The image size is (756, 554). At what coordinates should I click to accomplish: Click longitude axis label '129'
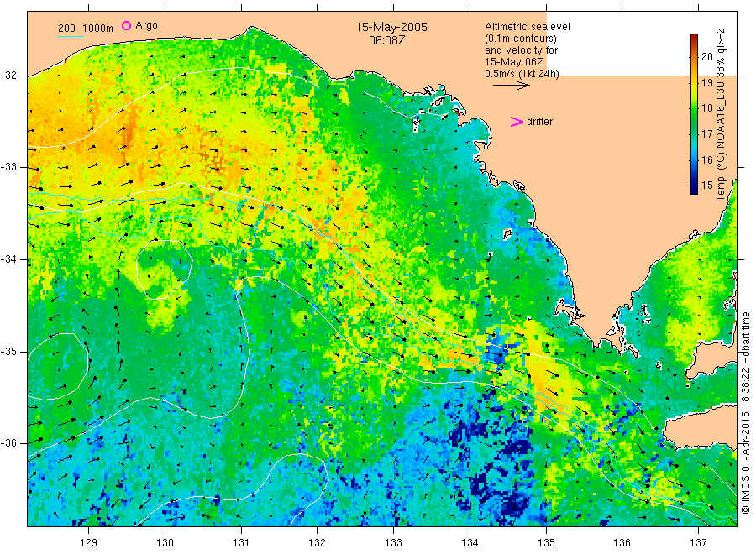point(89,543)
